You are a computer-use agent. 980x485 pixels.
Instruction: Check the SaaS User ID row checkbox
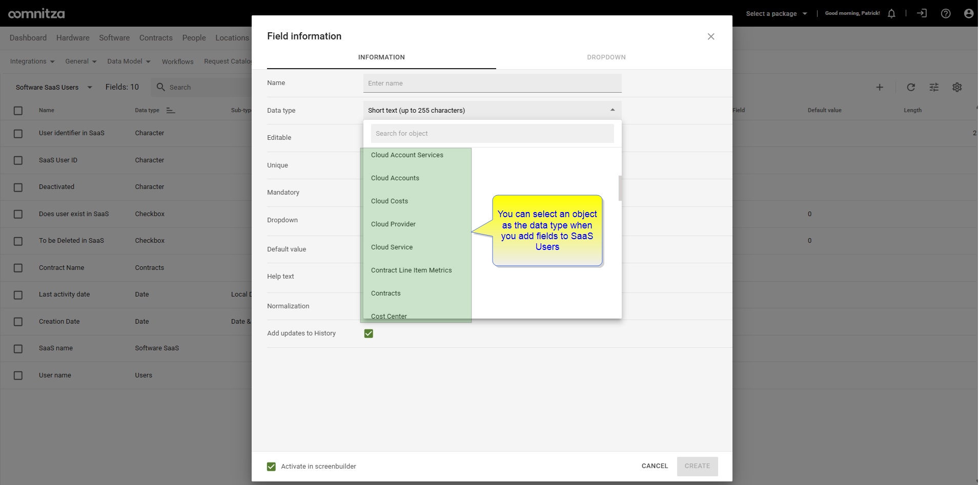coord(18,160)
